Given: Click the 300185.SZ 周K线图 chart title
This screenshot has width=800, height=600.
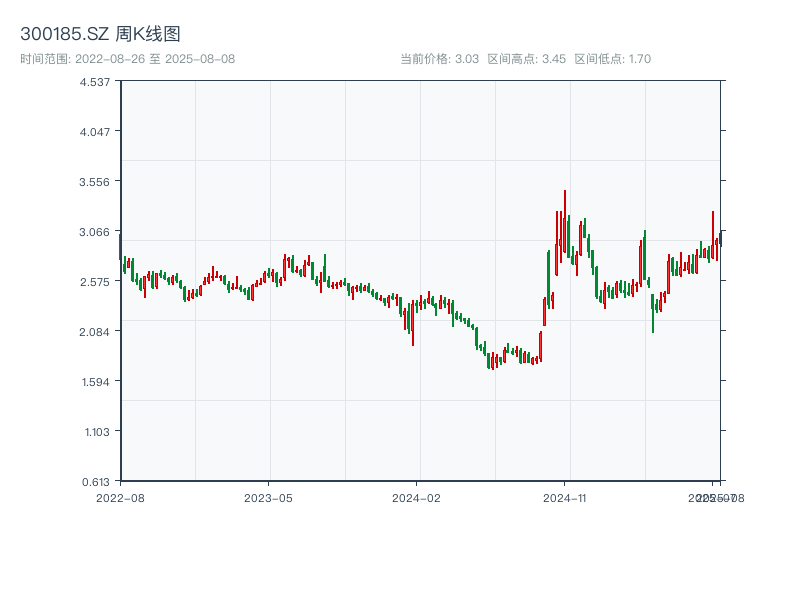Looking at the screenshot, I should point(100,35).
